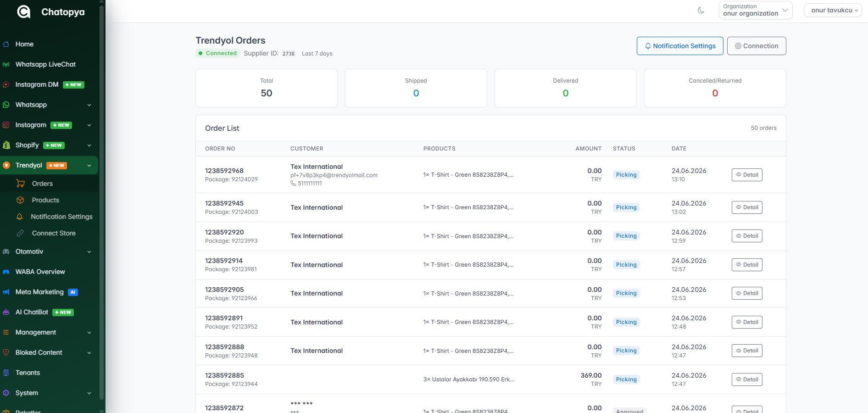Toggle dark mode moon icon
The height and width of the screenshot is (413, 868).
[701, 10]
